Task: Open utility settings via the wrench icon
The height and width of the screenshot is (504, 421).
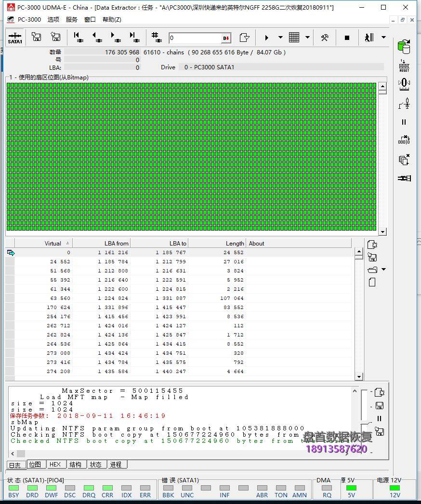Action: click(x=325, y=38)
